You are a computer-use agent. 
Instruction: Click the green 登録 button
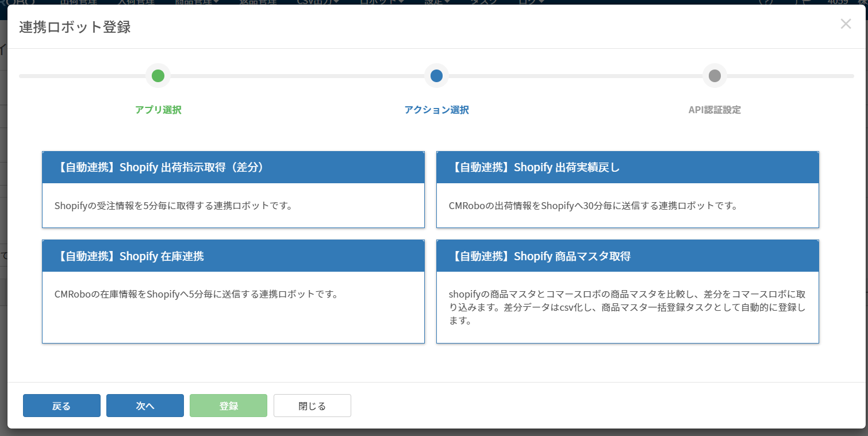[228, 406]
